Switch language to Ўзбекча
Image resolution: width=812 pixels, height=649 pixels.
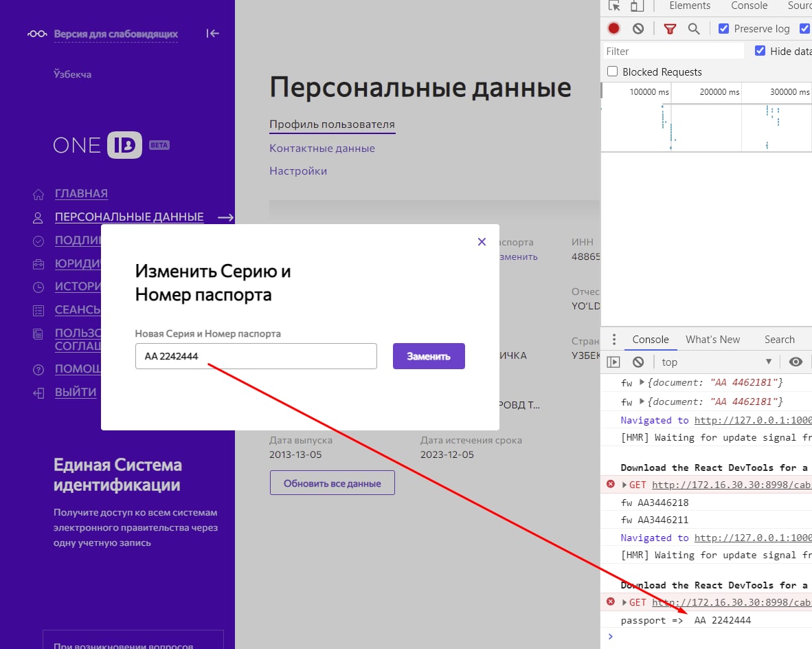(73, 75)
